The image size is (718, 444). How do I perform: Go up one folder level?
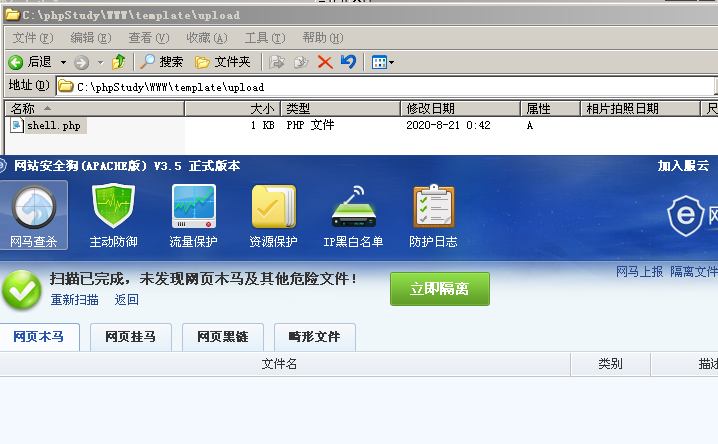tap(119, 62)
